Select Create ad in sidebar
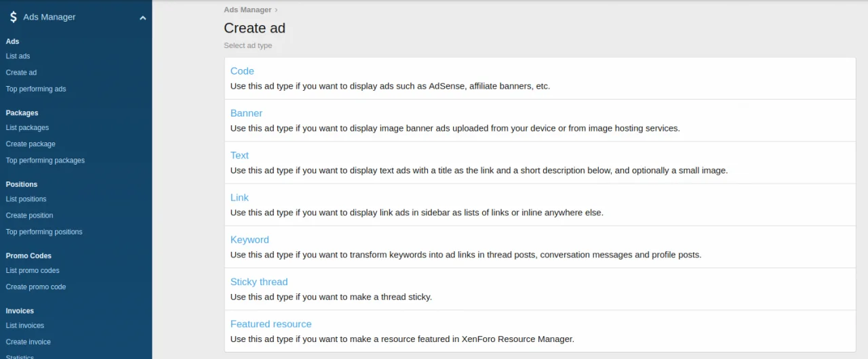The height and width of the screenshot is (359, 868). click(x=21, y=72)
